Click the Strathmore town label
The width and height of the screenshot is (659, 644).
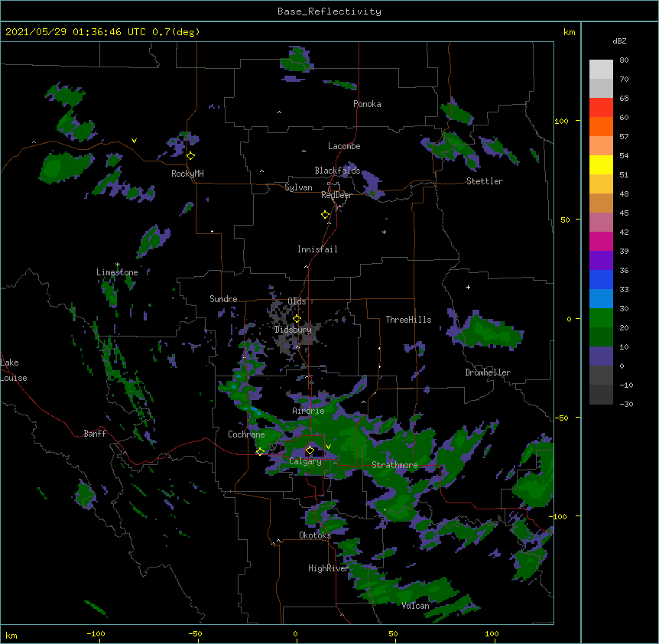click(x=394, y=465)
